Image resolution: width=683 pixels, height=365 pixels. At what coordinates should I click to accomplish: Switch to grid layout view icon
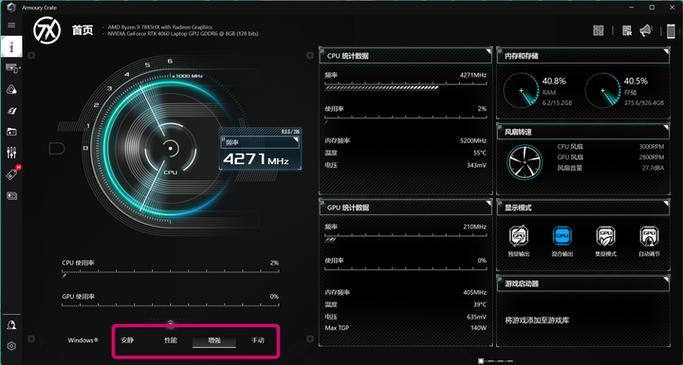tap(598, 30)
